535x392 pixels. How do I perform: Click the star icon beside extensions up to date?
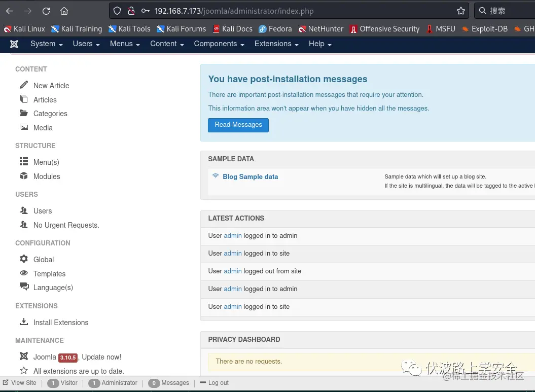[x=24, y=371]
